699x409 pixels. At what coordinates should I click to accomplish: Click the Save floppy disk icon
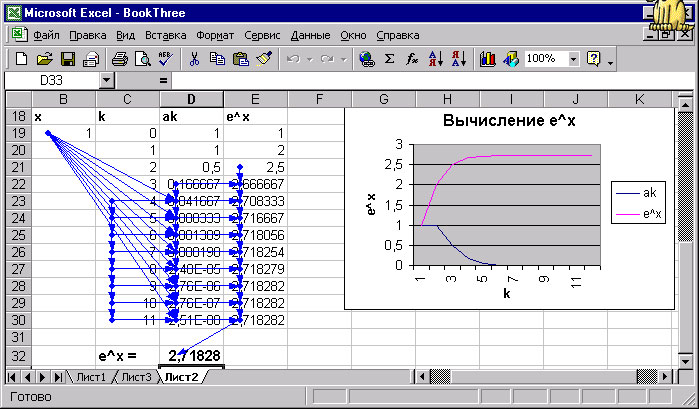68,59
